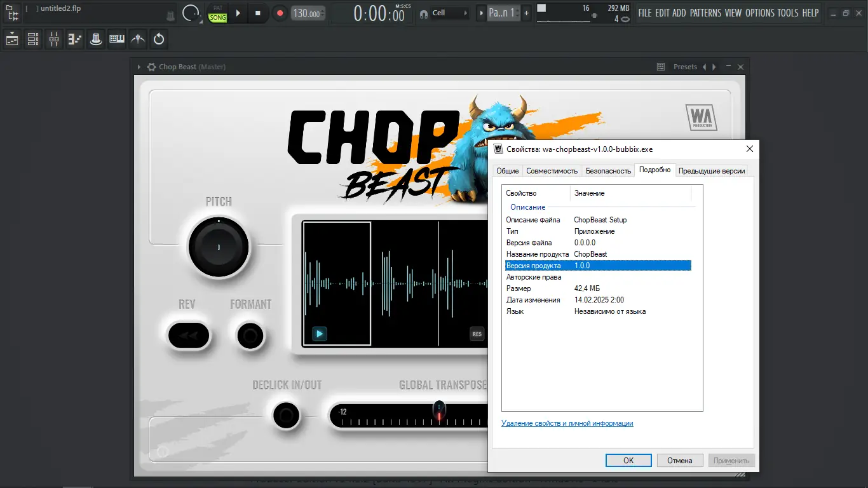The image size is (868, 488).
Task: Adjust the PITCH knob
Action: point(219,247)
